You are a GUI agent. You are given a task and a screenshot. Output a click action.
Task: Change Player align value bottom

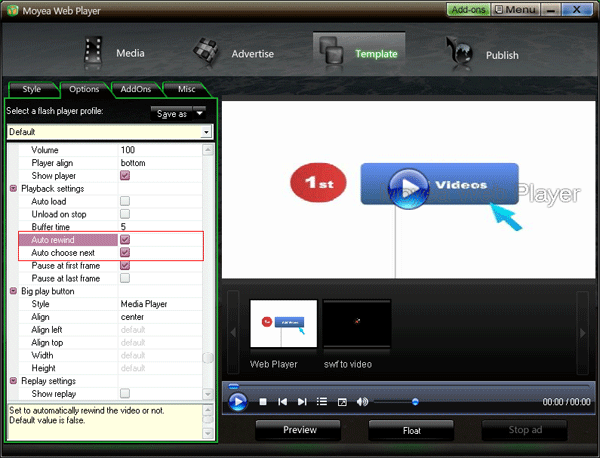[160, 163]
